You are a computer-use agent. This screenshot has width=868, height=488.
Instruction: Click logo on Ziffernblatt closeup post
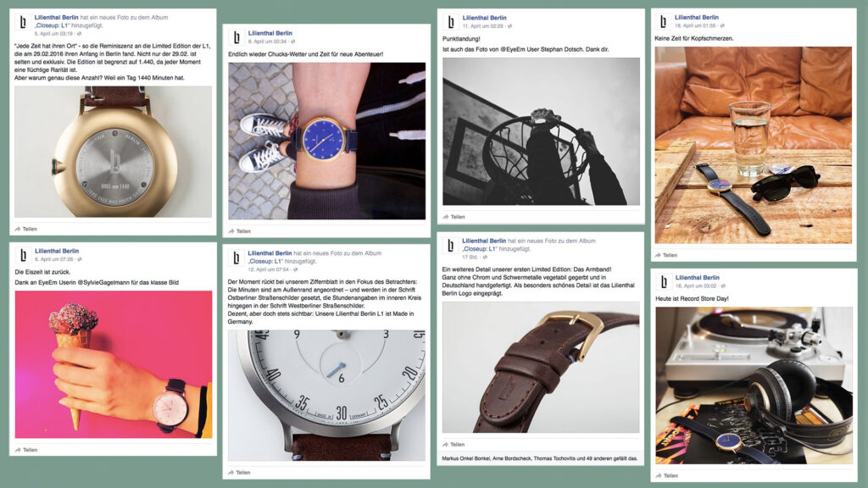(236, 258)
